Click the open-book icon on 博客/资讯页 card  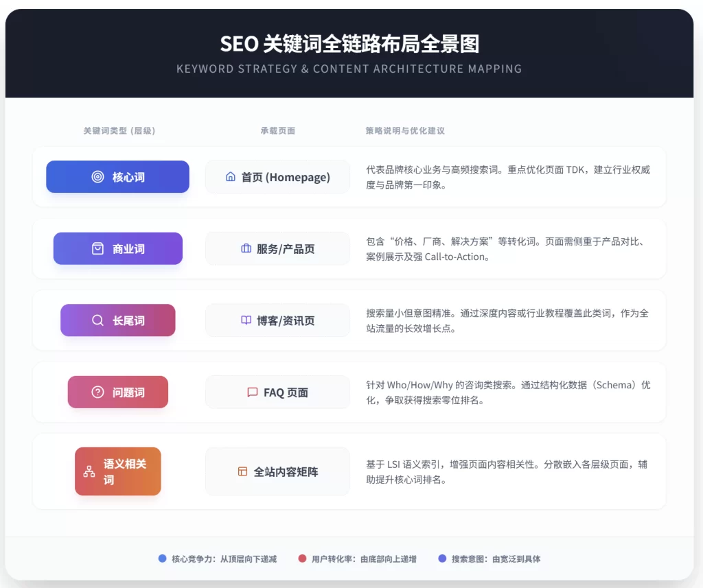pyautogui.click(x=245, y=320)
